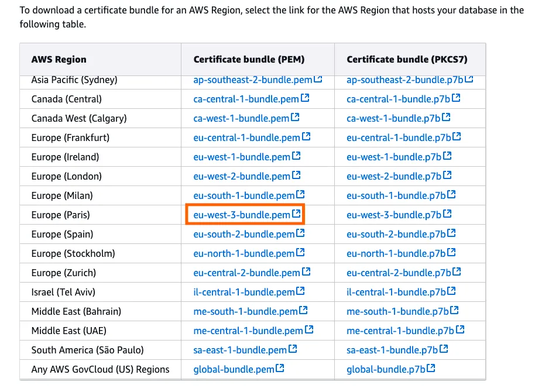Open ap-southeast-2-bundle.p7b link

410,80
